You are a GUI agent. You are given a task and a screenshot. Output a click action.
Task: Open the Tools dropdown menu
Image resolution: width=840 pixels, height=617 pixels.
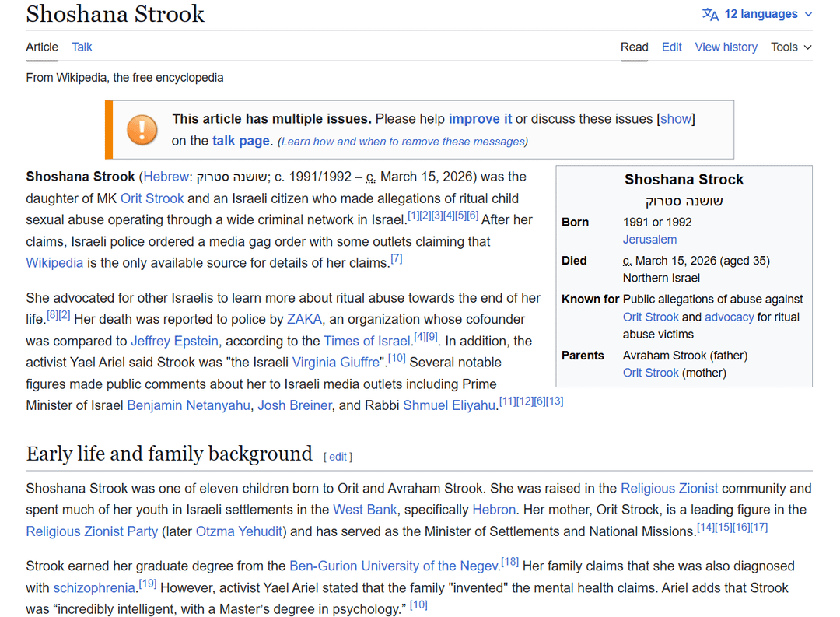791,47
